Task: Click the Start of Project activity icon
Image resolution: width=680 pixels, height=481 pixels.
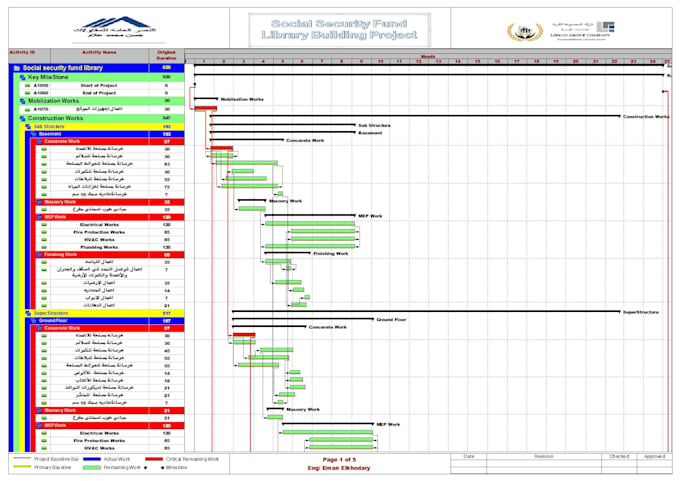Action: [28, 86]
